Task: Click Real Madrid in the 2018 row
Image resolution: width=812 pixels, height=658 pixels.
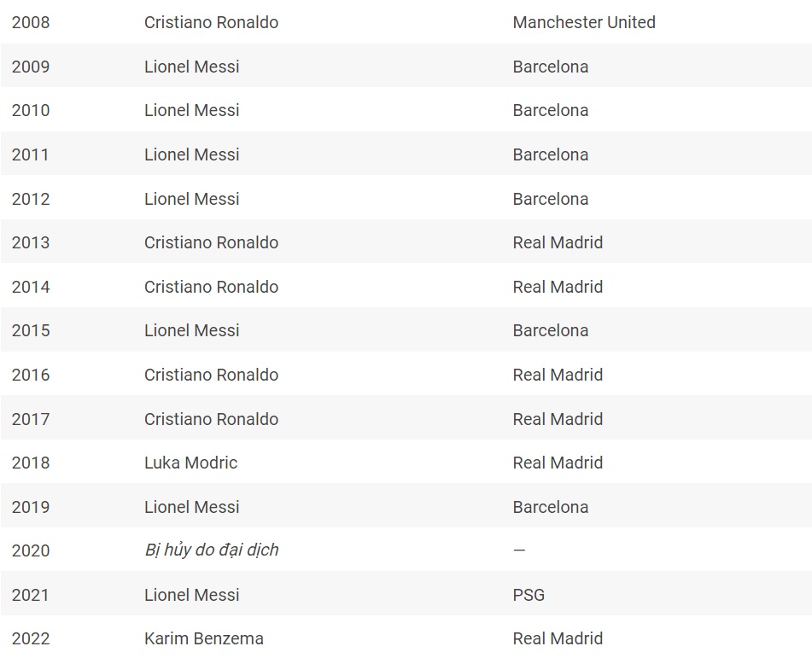Action: (x=558, y=463)
